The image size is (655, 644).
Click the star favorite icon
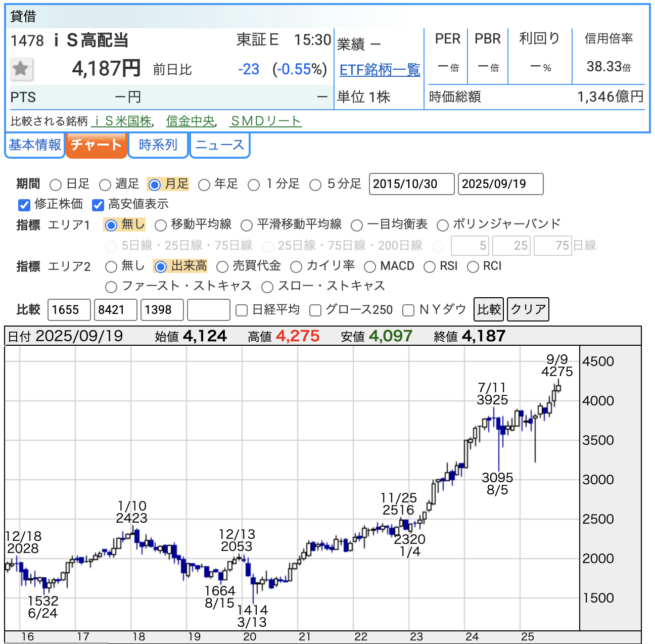21,69
